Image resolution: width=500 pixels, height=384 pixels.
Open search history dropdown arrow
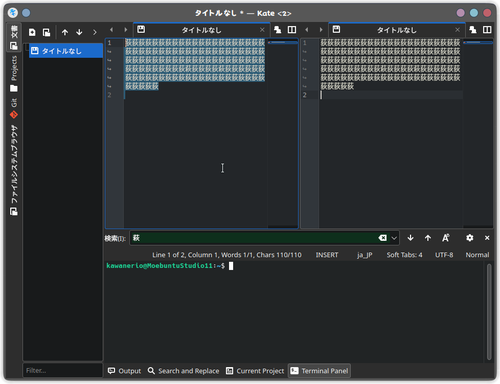[x=394, y=238]
